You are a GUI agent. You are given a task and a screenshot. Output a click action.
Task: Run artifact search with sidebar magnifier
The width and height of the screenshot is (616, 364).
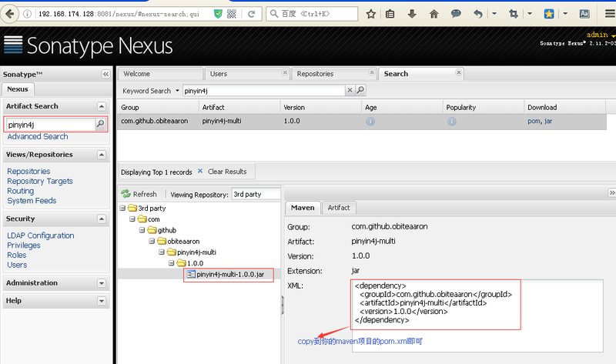point(100,124)
